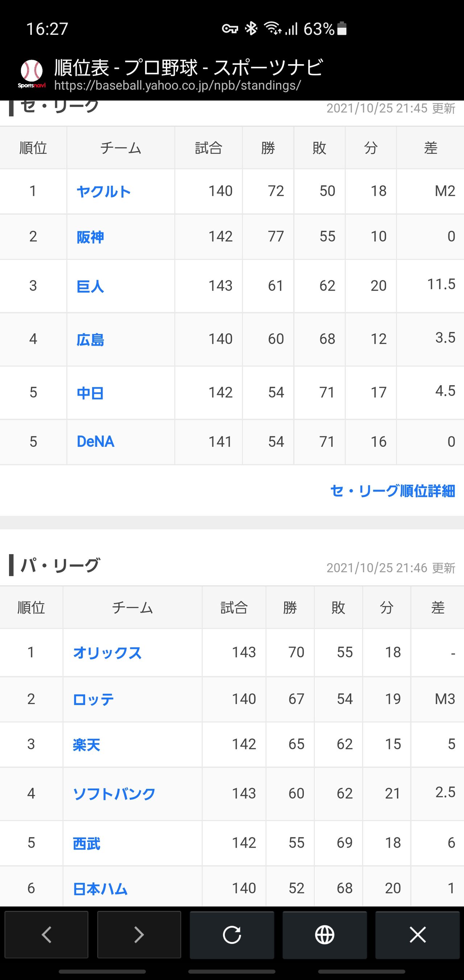Image resolution: width=464 pixels, height=980 pixels.
Task: Tap the Sportsnavi baseball logo
Action: [x=32, y=73]
